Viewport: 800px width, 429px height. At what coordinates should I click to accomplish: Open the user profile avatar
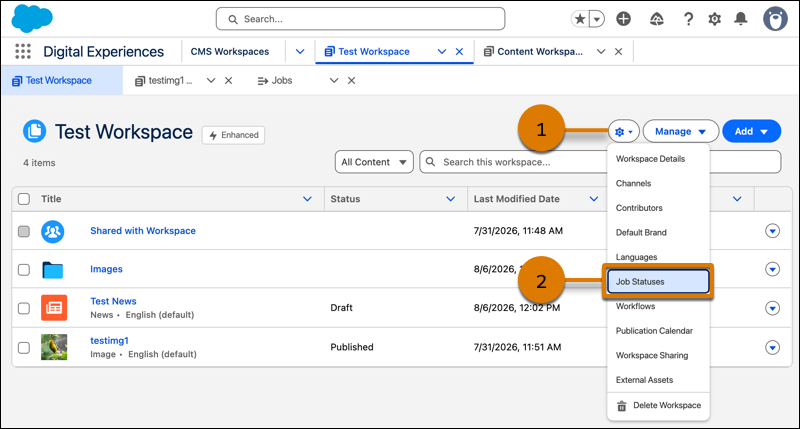point(775,19)
